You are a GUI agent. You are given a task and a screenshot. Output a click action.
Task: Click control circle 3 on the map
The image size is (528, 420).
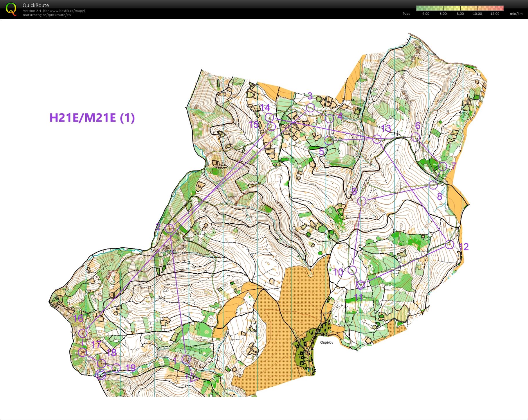(x=310, y=107)
